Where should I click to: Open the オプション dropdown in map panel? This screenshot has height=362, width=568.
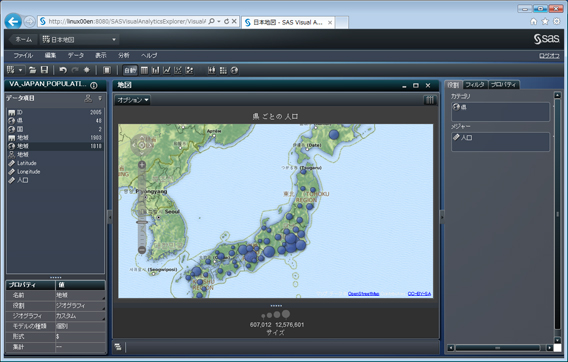click(x=133, y=100)
